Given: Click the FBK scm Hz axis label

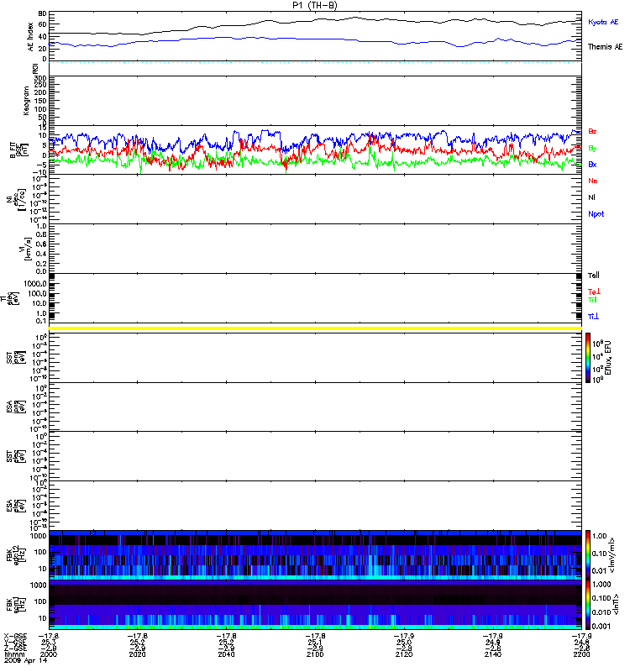Looking at the screenshot, I should point(16,604).
